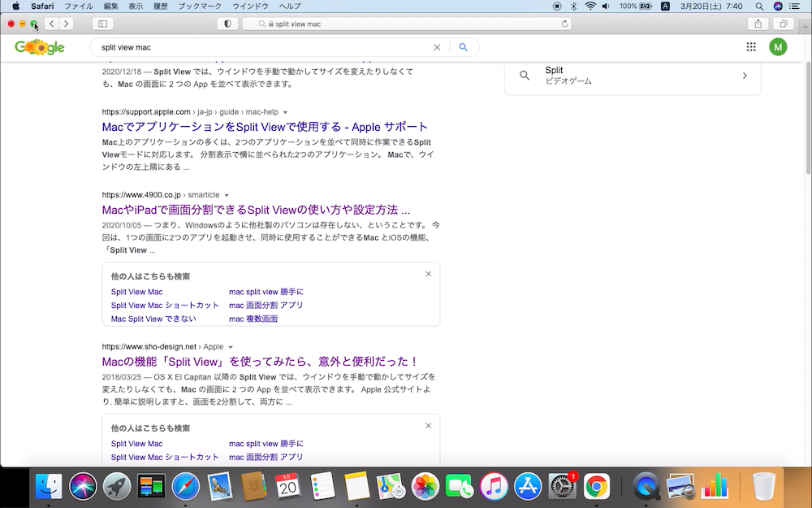The width and height of the screenshot is (812, 508).
Task: Open the 履歴 menu
Action: [159, 6]
